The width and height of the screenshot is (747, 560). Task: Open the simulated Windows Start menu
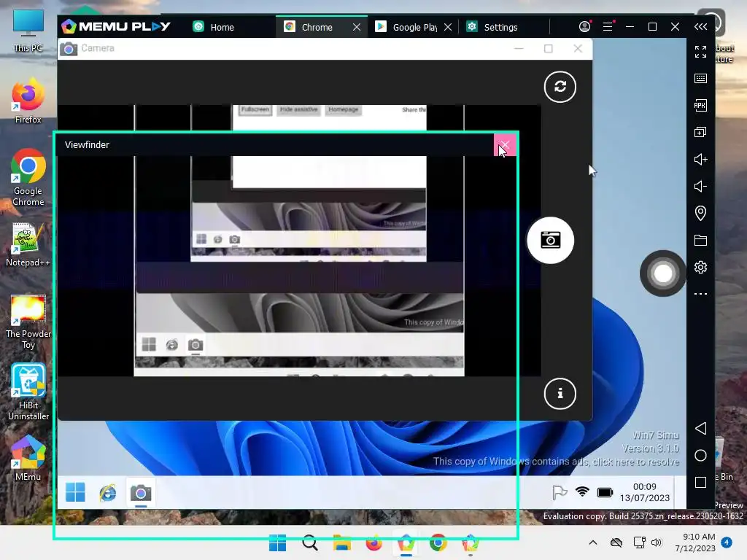coord(75,492)
